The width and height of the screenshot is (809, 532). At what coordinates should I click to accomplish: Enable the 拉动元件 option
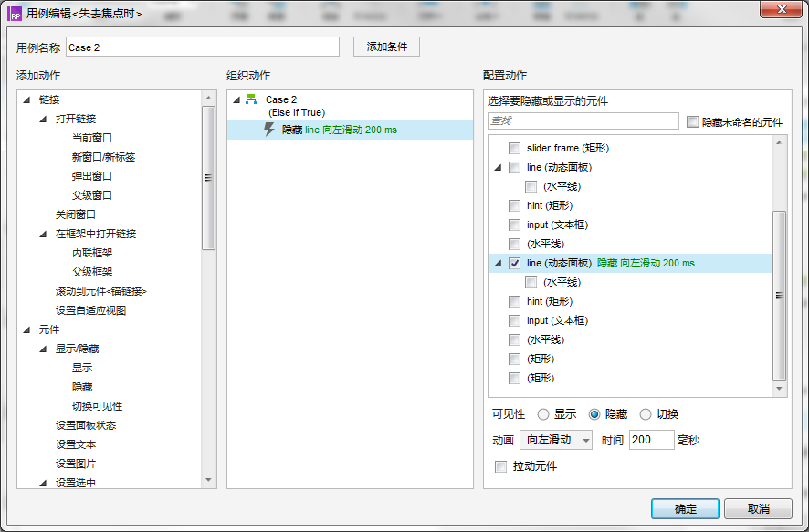tap(501, 465)
